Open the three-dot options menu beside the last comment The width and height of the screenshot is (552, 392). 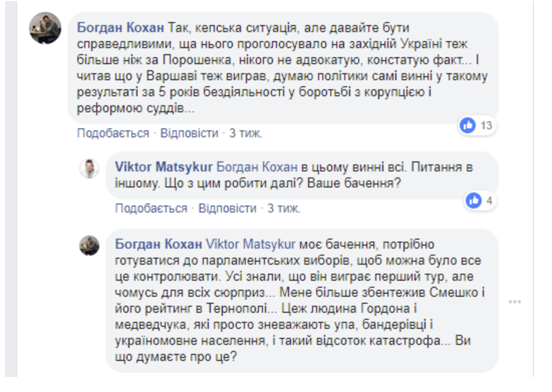click(x=515, y=302)
